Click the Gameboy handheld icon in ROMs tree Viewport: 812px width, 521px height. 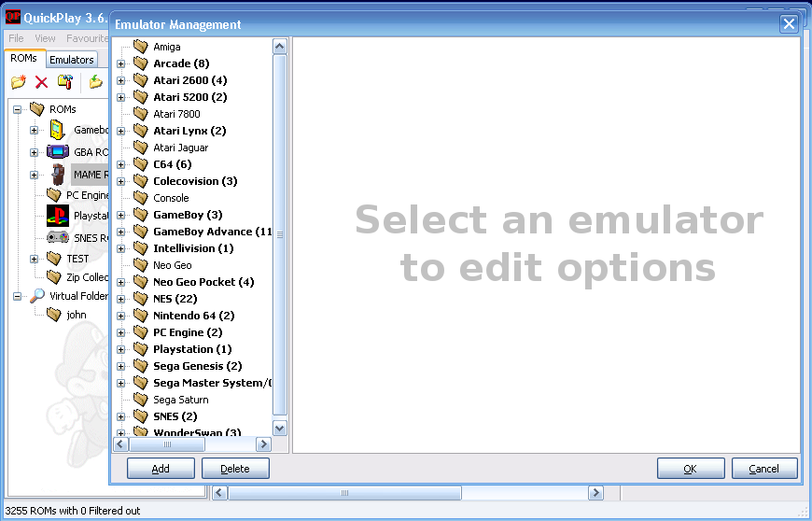tap(58, 130)
